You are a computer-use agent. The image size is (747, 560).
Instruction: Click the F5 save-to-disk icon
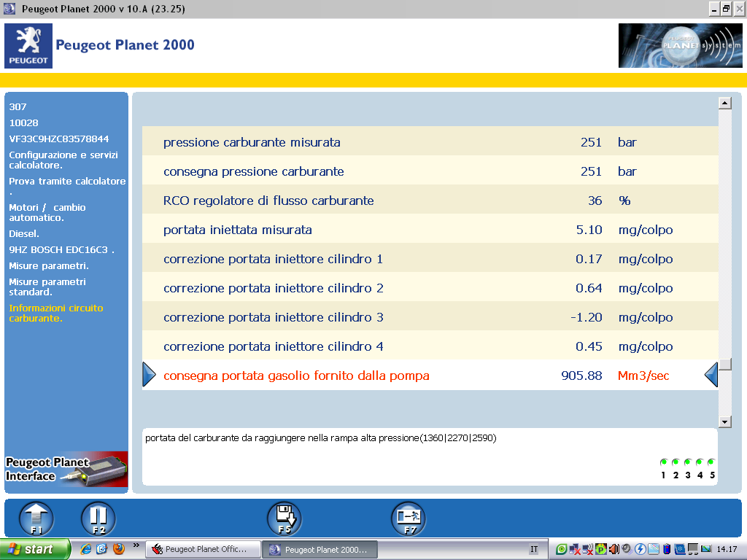click(284, 518)
